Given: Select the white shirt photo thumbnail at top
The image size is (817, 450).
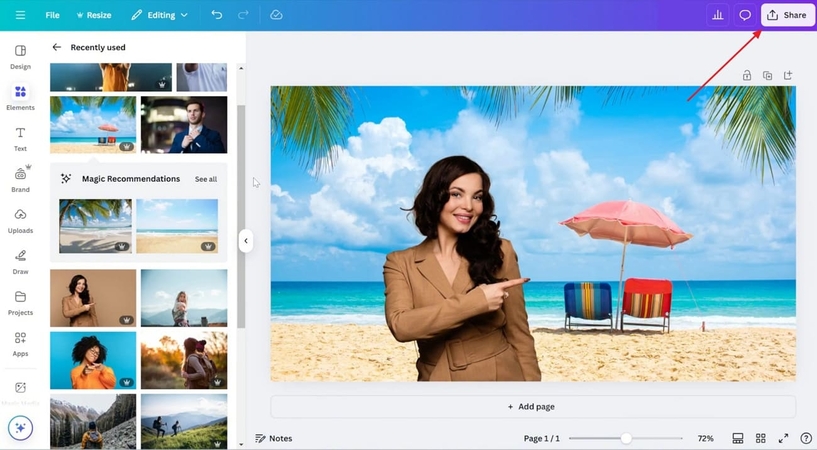Looking at the screenshot, I should point(202,77).
